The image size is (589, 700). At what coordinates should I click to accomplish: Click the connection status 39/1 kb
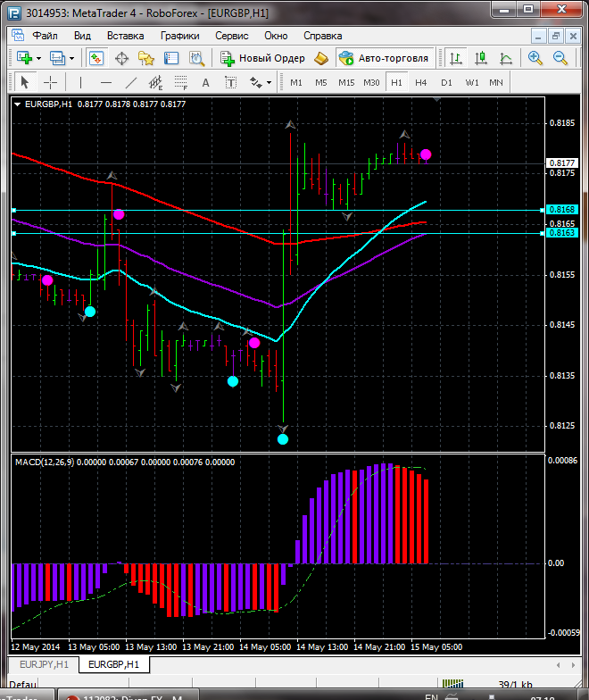[516, 684]
